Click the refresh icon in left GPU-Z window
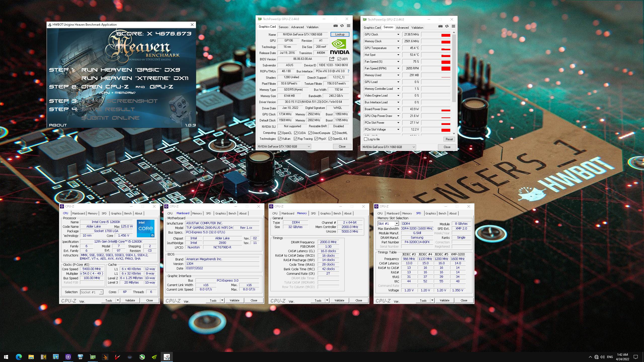The image size is (644, 362). [x=342, y=26]
